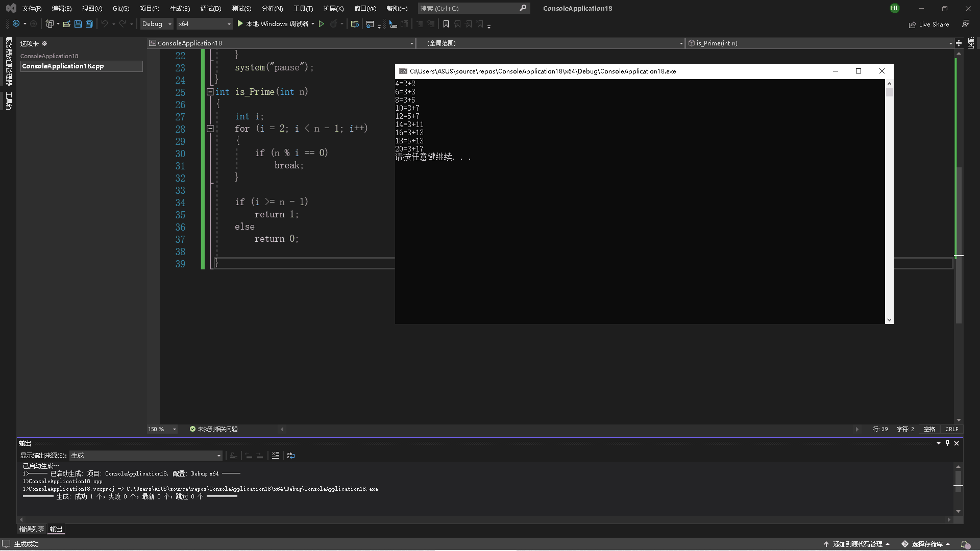
Task: Toggle bookmark using the toolbar bookmark icon
Action: [x=446, y=24]
